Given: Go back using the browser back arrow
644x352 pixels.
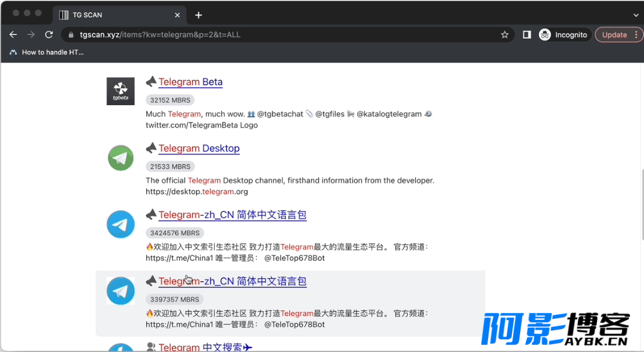Looking at the screenshot, I should (x=13, y=35).
